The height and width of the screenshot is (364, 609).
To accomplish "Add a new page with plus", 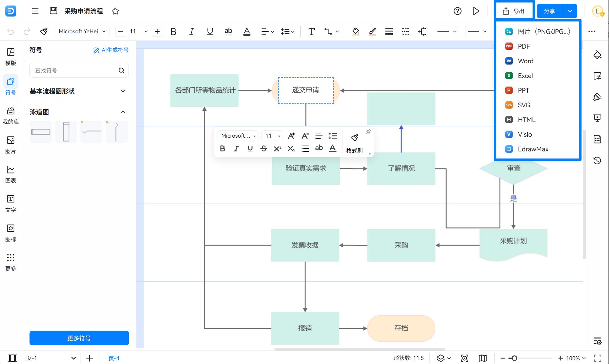I will (x=90, y=358).
